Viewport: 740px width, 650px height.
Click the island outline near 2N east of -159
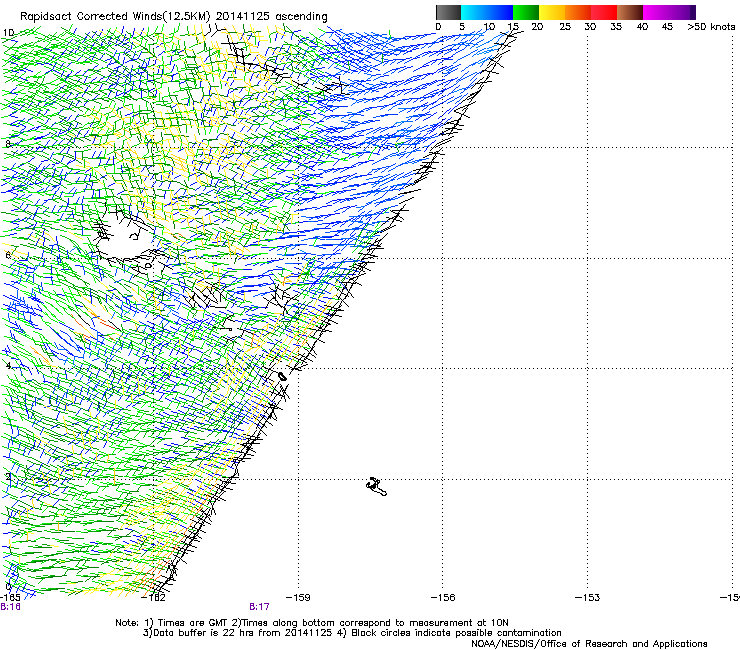376,487
